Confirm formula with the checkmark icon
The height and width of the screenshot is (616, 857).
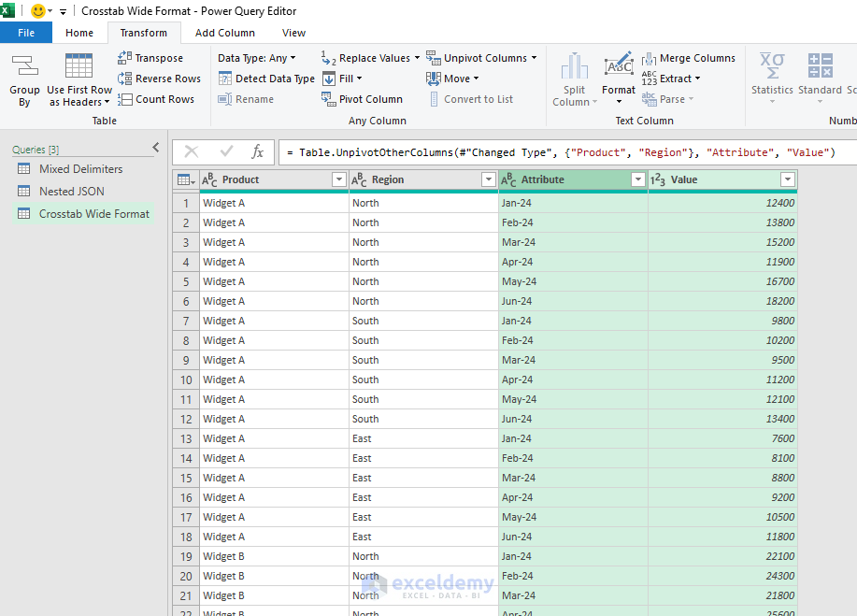(226, 151)
